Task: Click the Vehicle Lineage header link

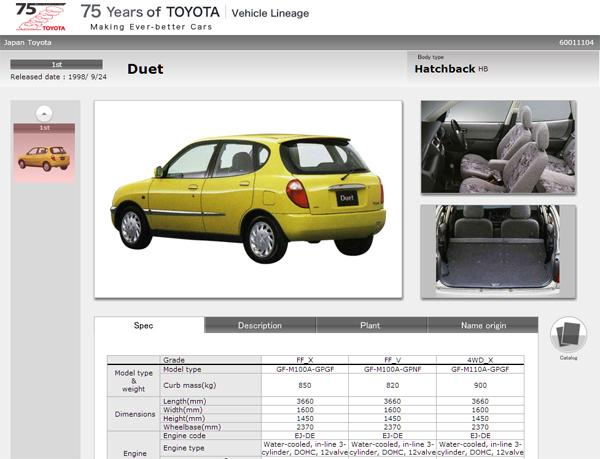Action: [x=270, y=13]
